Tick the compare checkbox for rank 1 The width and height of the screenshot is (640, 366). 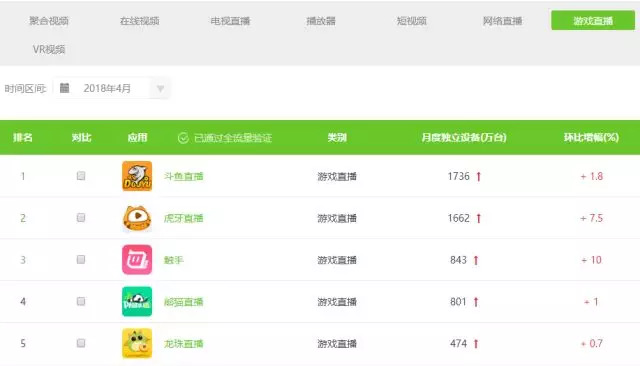81,176
